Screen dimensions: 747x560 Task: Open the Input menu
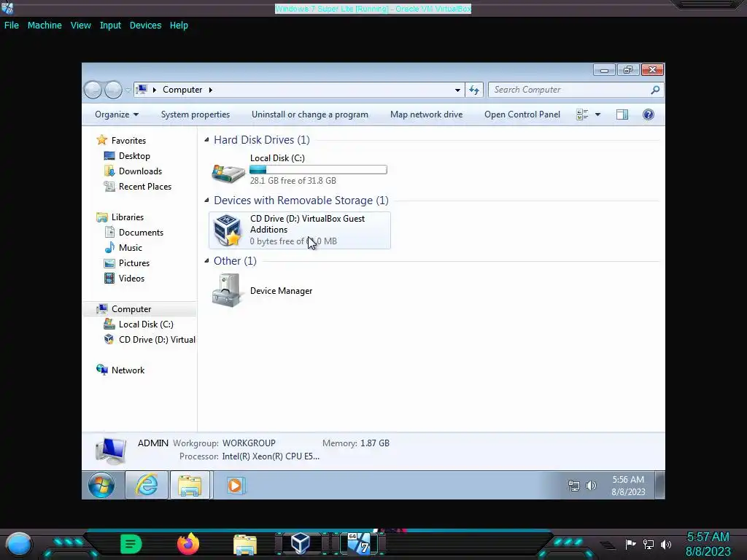point(110,26)
